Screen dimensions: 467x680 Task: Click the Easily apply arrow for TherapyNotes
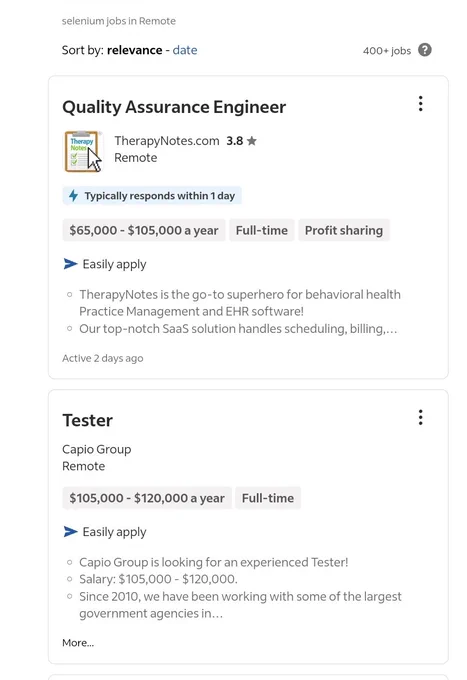tap(70, 264)
